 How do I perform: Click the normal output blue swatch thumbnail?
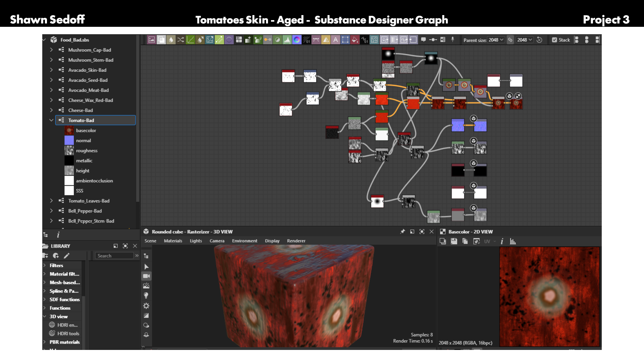[69, 140]
